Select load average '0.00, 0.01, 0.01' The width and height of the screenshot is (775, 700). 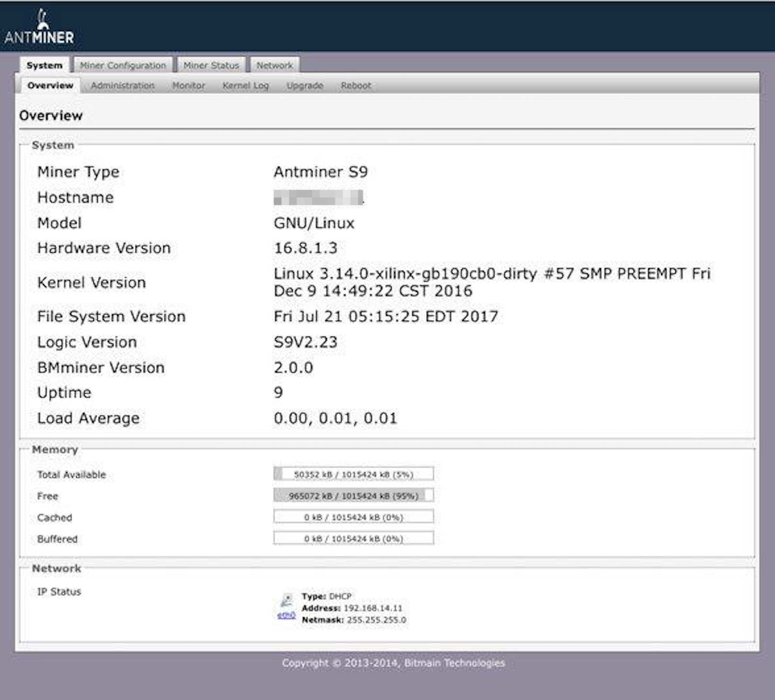tap(335, 418)
